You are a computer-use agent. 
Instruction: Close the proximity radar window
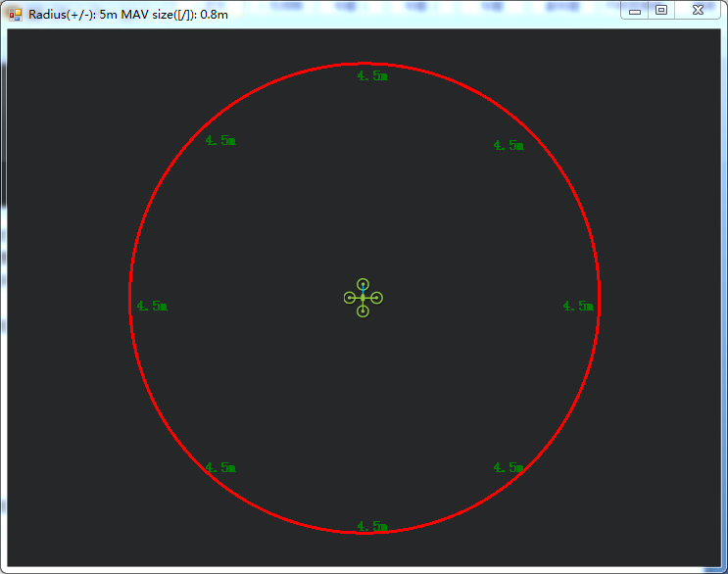(x=697, y=10)
